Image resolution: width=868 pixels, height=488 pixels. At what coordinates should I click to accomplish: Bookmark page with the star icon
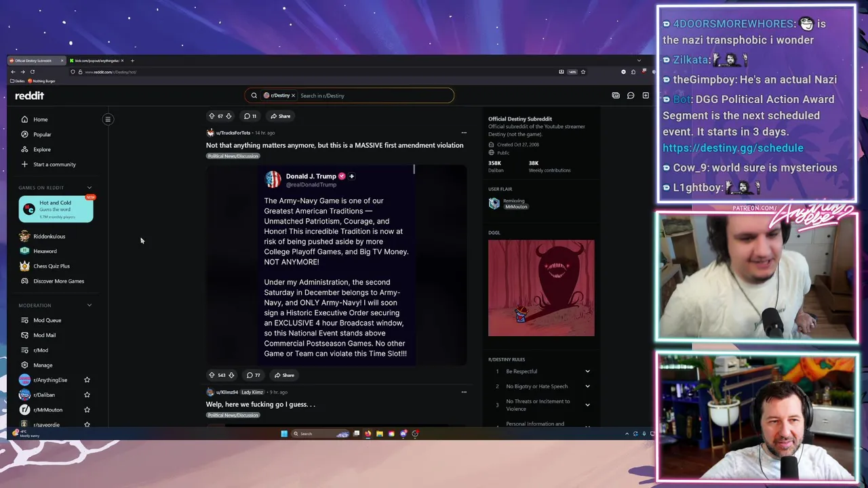[x=583, y=72]
